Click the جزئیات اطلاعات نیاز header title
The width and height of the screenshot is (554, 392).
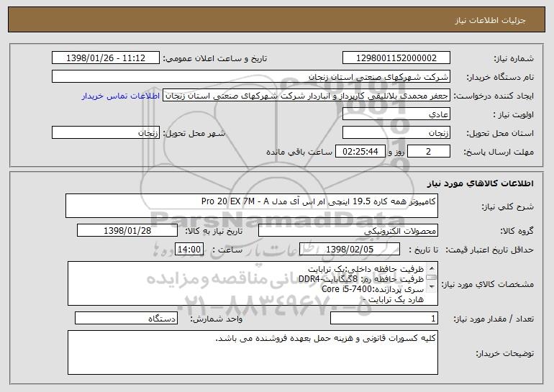[490, 20]
